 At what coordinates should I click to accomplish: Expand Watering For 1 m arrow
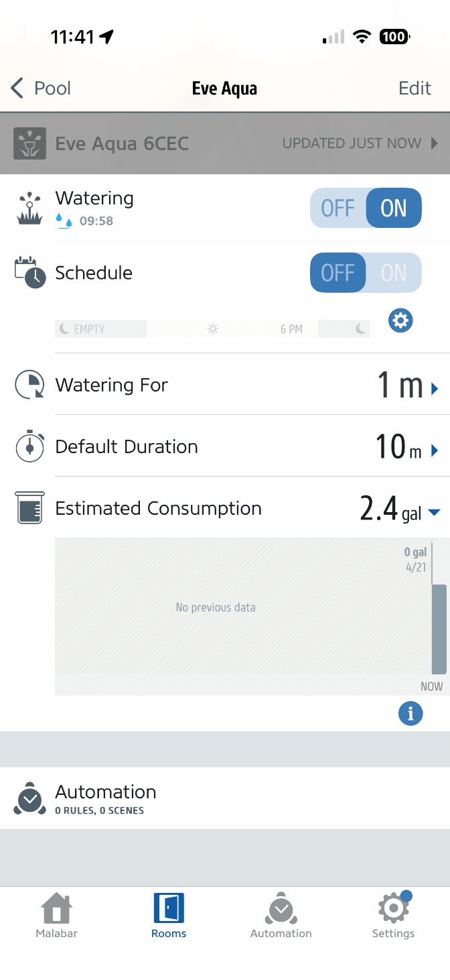click(x=435, y=388)
